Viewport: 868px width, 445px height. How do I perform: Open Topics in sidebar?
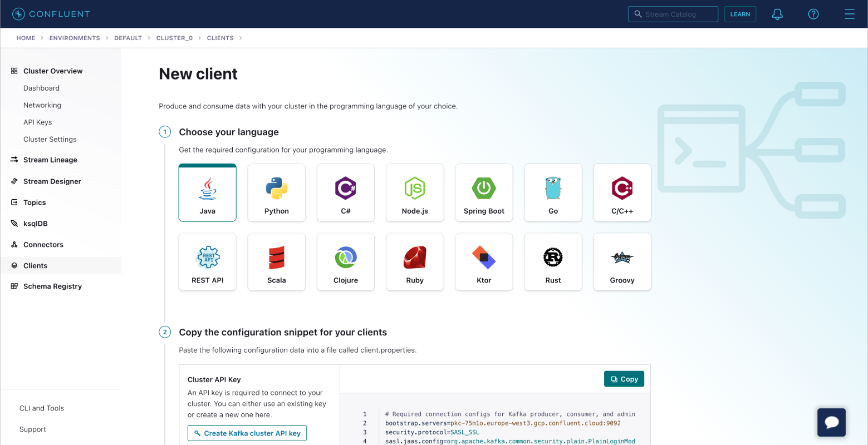pos(35,202)
